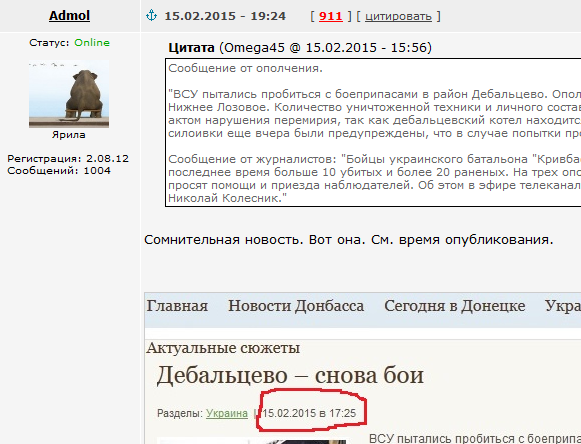
Task: Click the Николай Колесник line in quote
Action: point(228,198)
